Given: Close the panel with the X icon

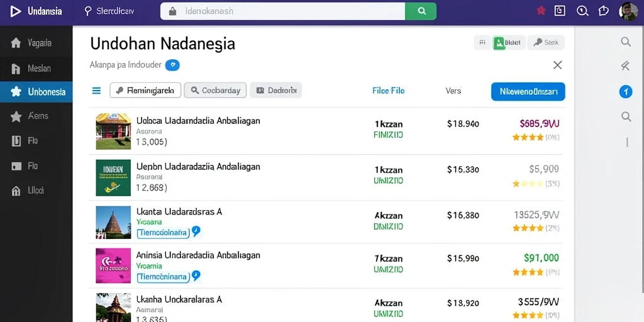Looking at the screenshot, I should tap(557, 65).
